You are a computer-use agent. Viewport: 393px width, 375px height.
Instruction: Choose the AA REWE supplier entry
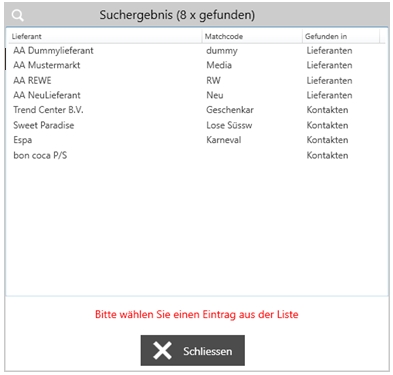[x=197, y=80]
